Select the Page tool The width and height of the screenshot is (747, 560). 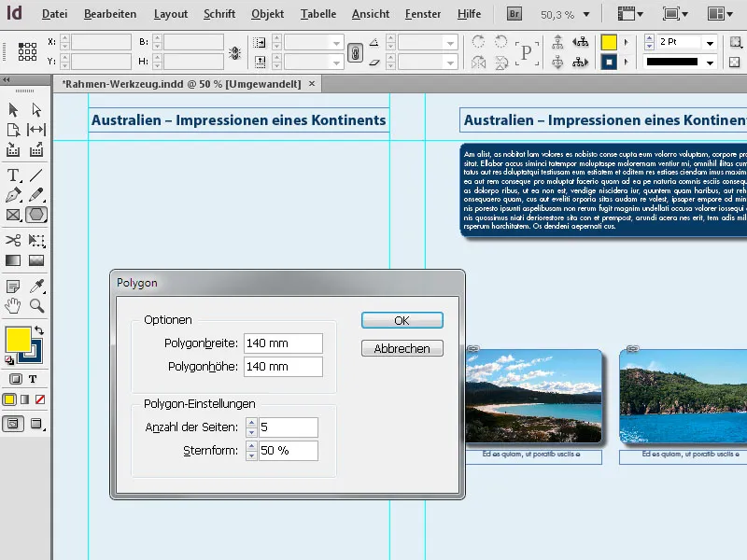tap(13, 130)
